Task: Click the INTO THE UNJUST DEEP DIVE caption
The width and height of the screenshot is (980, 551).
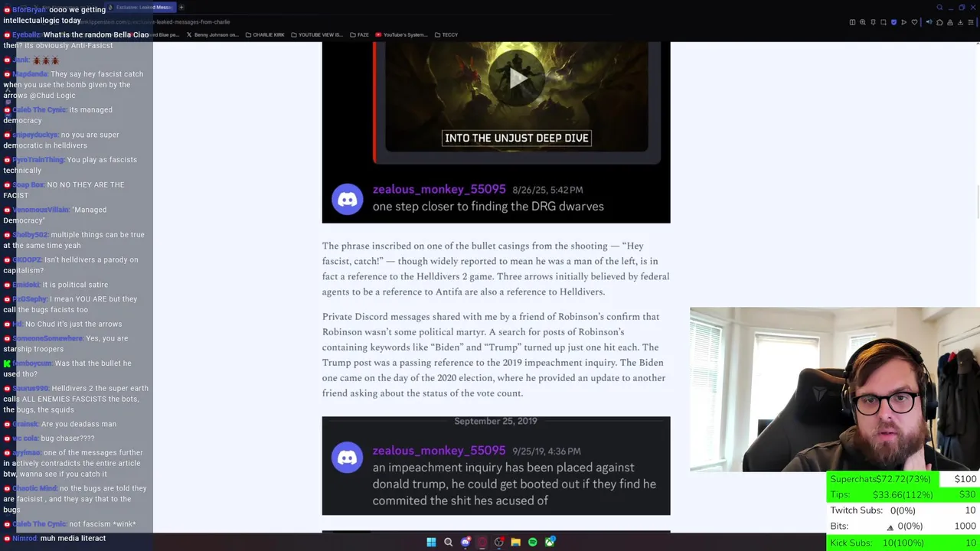Action: [517, 138]
